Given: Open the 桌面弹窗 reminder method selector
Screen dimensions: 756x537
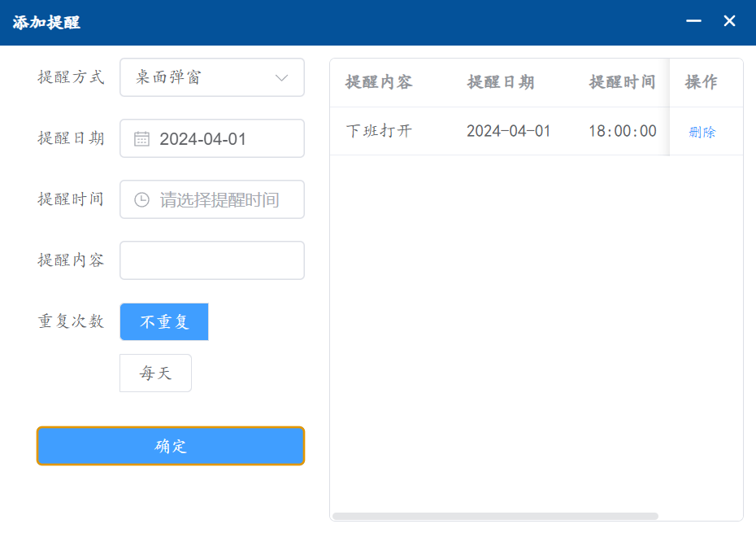Looking at the screenshot, I should coord(203,78).
